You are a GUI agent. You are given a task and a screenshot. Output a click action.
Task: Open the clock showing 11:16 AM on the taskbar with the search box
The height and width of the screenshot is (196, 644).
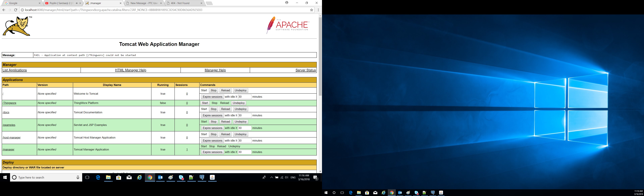coord(304,178)
